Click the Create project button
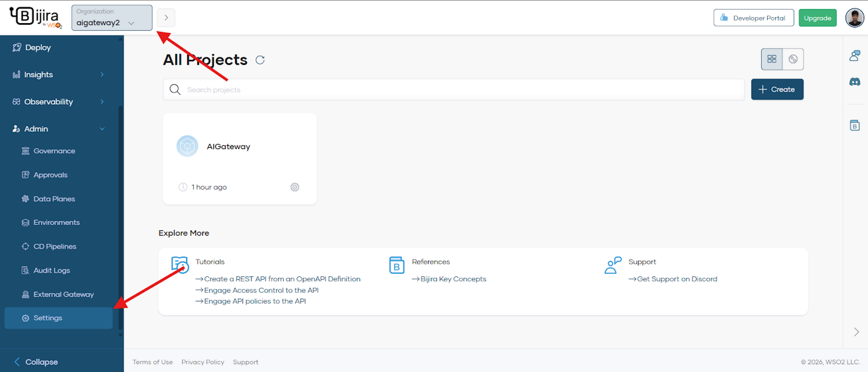Screen dimensions: 868x372 tap(777, 89)
